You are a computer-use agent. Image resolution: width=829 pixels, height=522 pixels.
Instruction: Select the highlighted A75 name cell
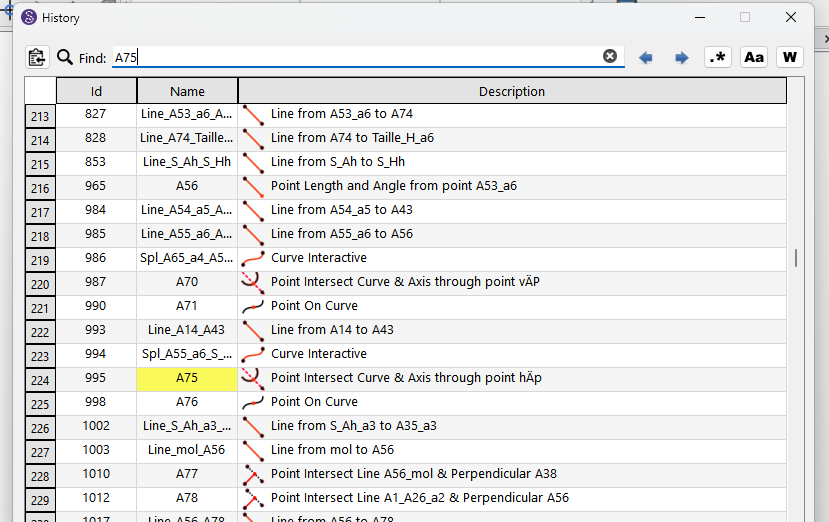pos(187,378)
